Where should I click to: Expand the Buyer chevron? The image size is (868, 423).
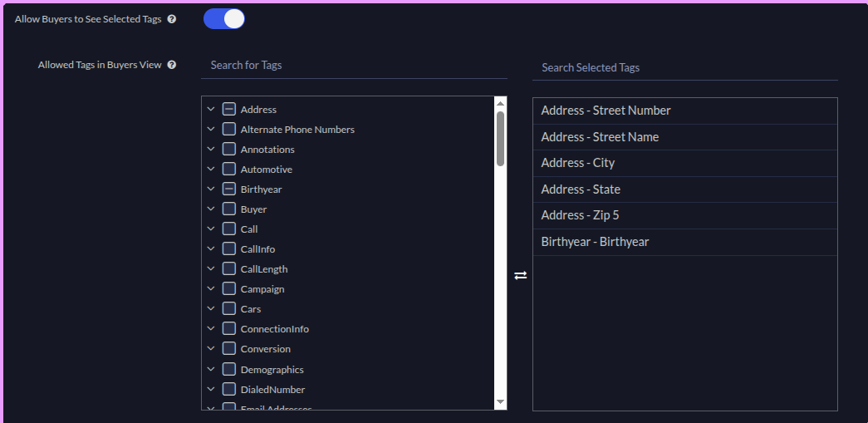pos(210,209)
